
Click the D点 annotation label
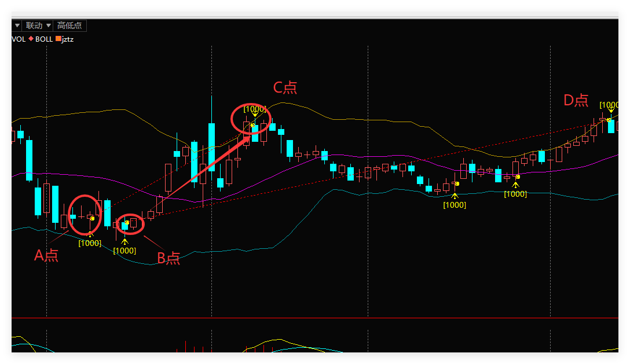(576, 100)
